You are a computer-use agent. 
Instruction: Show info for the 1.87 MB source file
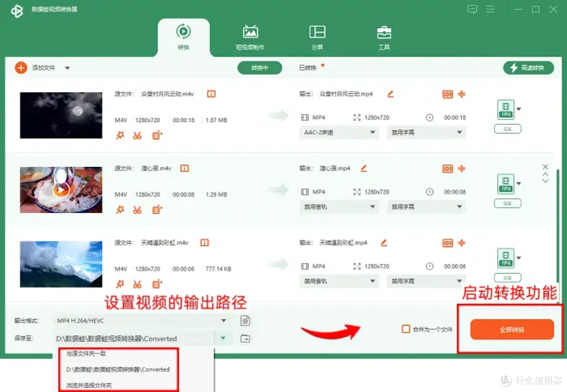(x=211, y=94)
